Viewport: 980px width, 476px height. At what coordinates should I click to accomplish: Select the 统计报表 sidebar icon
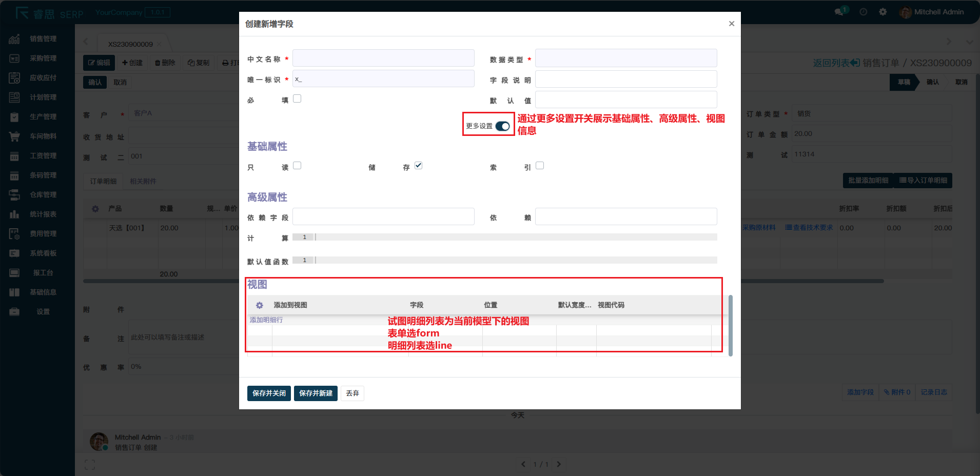click(14, 214)
